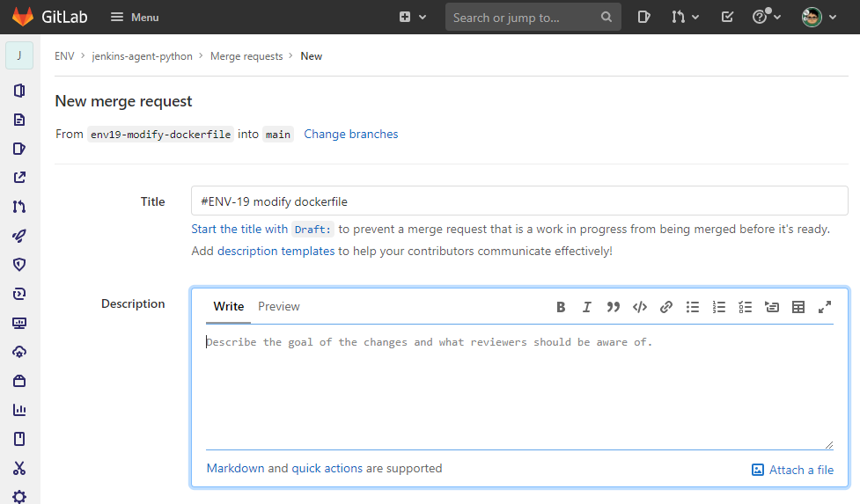Open the description templates link
The width and height of the screenshot is (860, 504).
tap(276, 251)
